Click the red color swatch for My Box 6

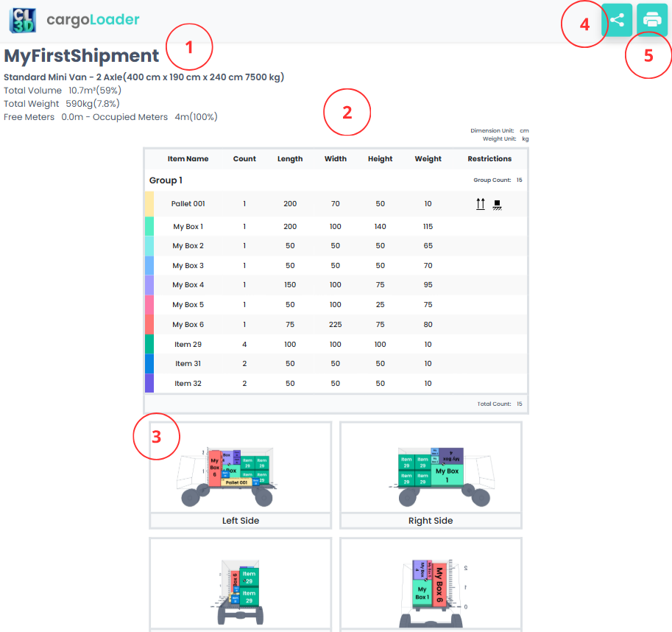(149, 325)
